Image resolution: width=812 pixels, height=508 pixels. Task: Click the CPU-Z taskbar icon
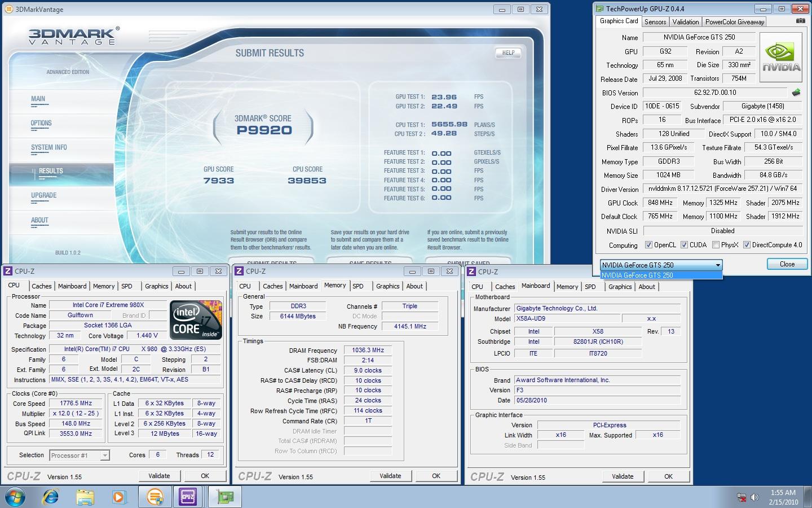coord(188,497)
